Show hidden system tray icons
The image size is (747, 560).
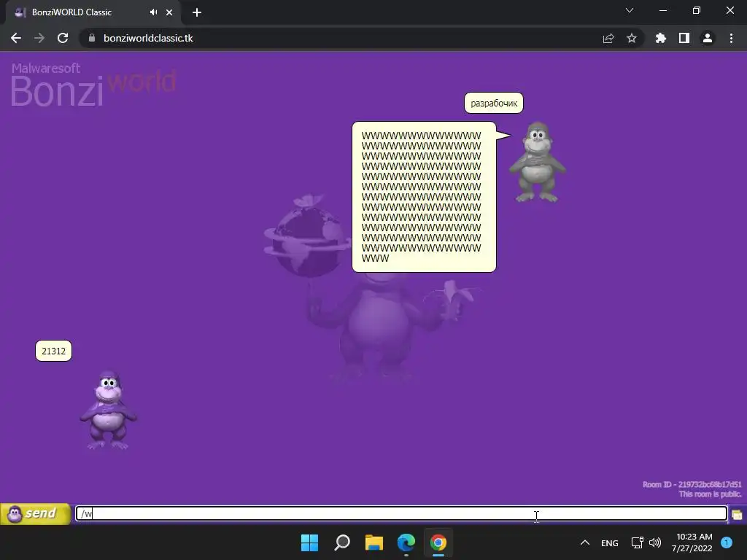tap(585, 542)
